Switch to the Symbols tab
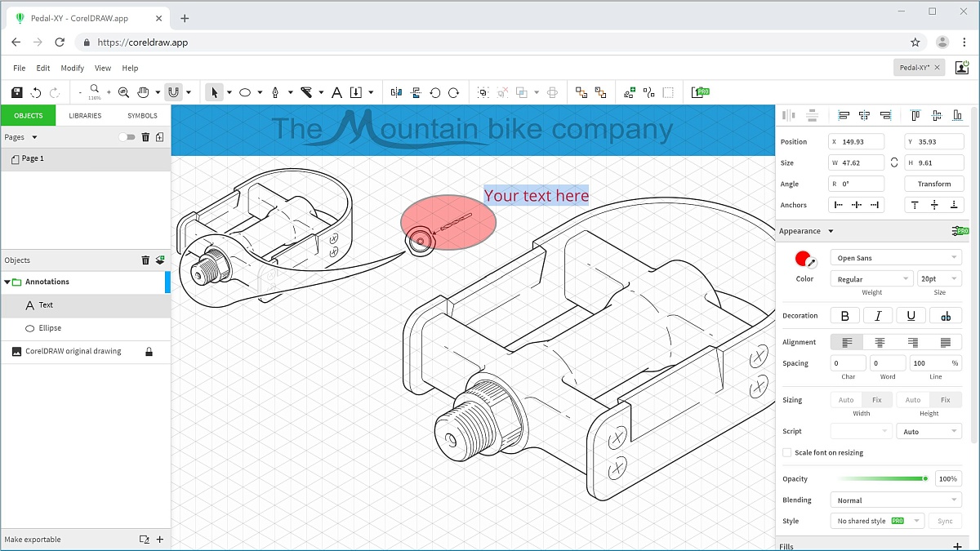The width and height of the screenshot is (980, 551). click(x=142, y=116)
